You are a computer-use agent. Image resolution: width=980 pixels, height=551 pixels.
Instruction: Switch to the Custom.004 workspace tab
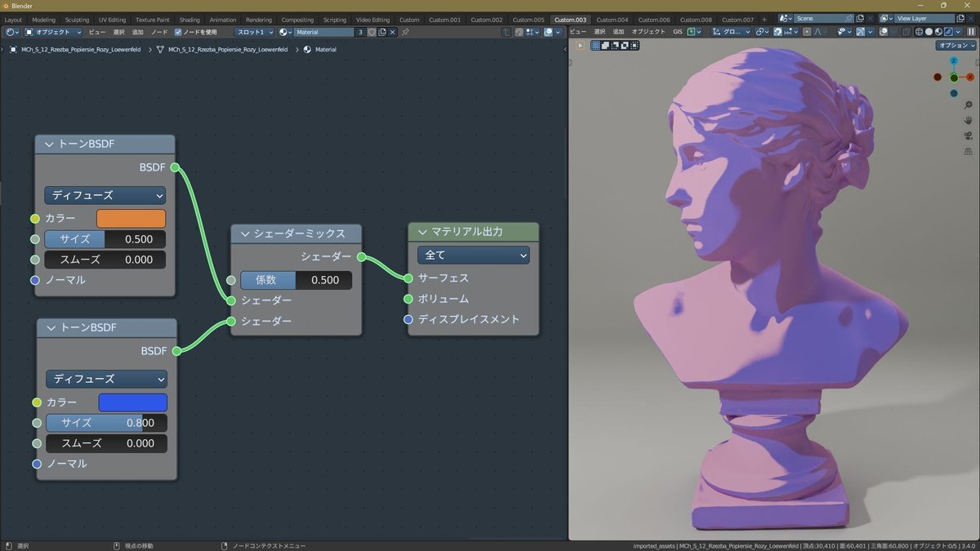pos(612,20)
